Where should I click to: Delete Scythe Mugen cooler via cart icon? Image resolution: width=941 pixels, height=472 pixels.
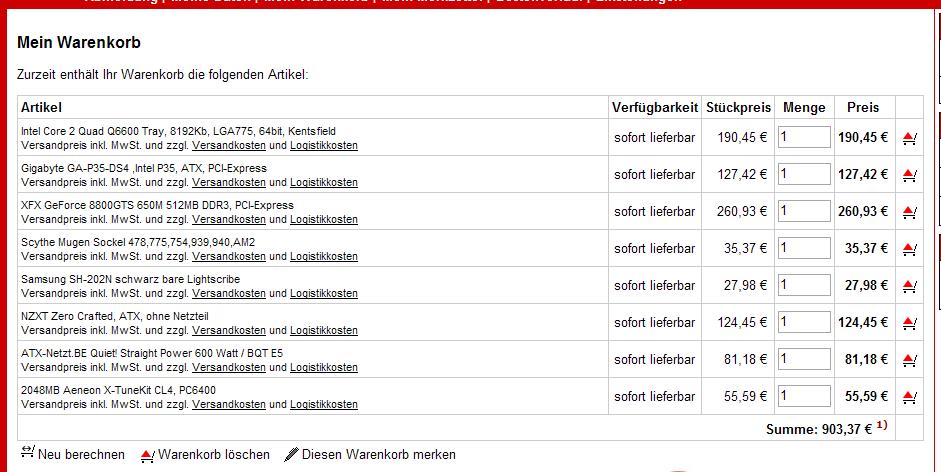pos(909,249)
